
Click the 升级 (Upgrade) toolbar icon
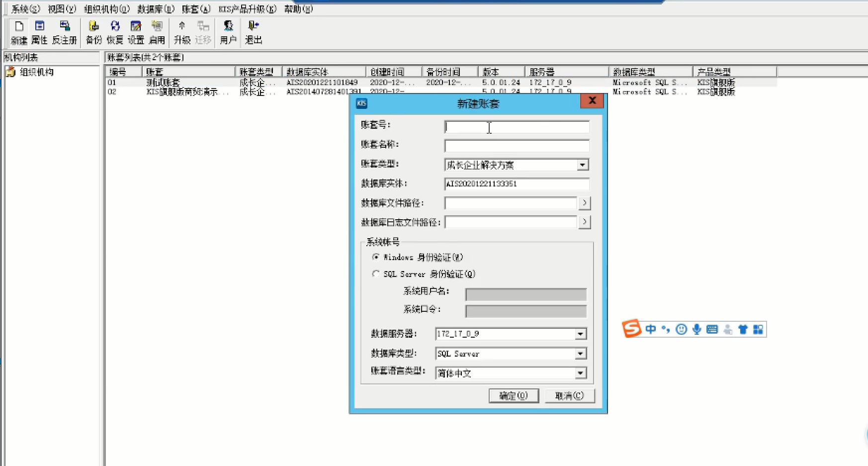point(182,32)
